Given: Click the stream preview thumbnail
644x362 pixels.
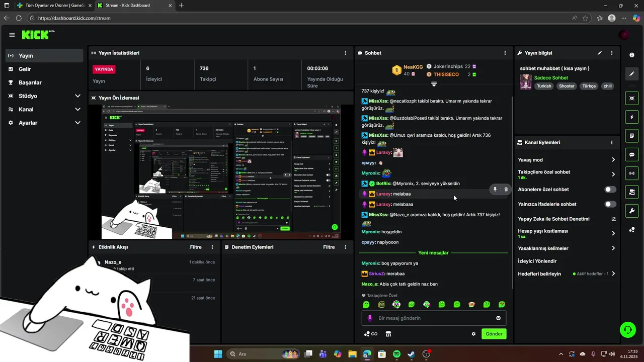Looking at the screenshot, I should point(221,172).
